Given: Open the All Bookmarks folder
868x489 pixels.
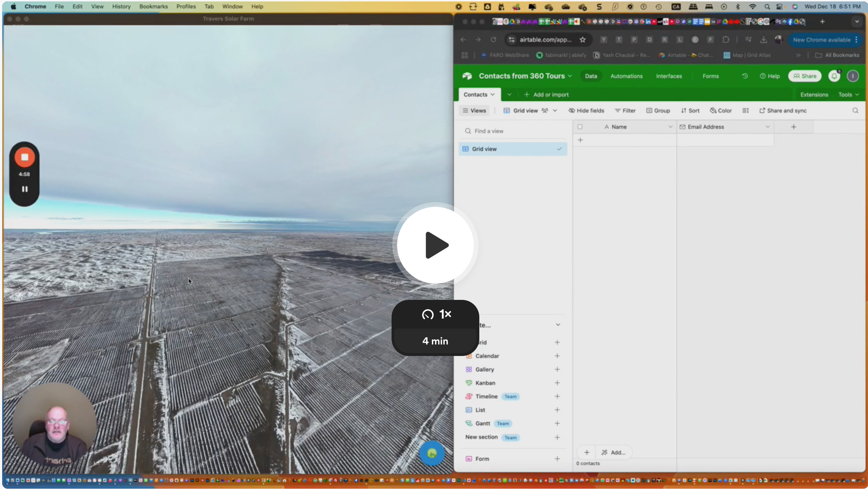Looking at the screenshot, I should point(837,55).
